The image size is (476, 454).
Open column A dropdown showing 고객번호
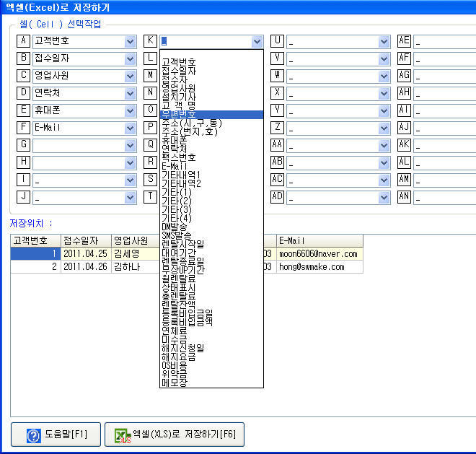coord(131,41)
